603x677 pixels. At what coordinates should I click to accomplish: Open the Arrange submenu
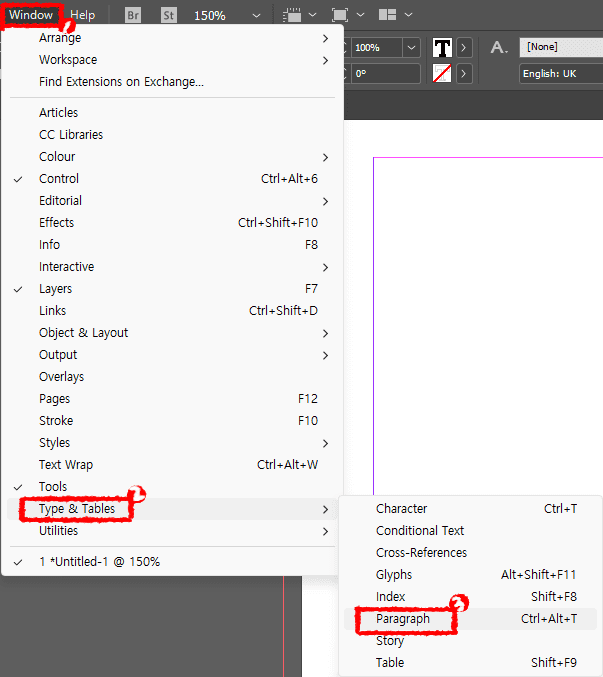point(172,38)
